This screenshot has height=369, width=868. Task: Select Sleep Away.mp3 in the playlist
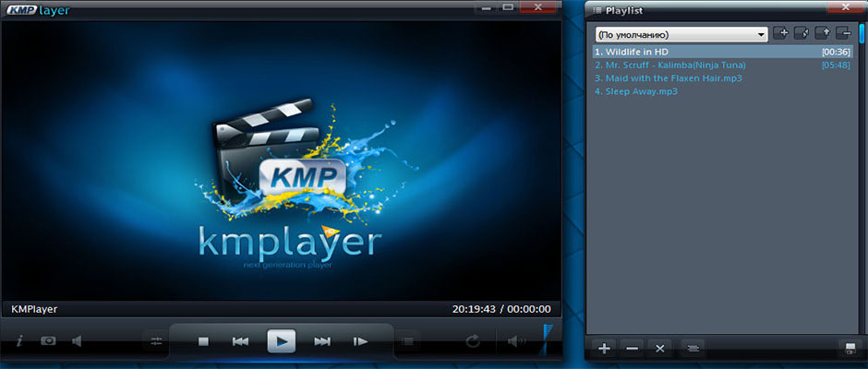[722, 91]
